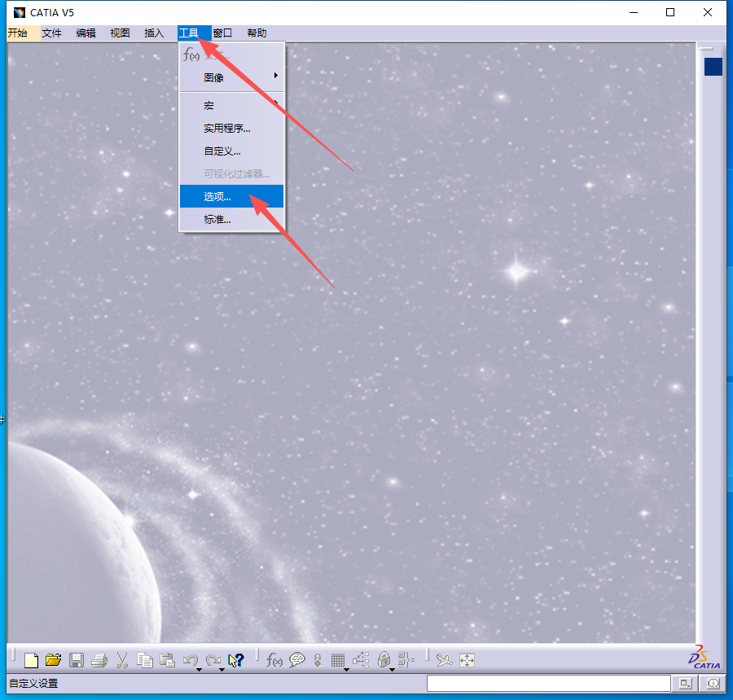The width and height of the screenshot is (733, 700).
Task: Open the 文件 menu
Action: 52,33
